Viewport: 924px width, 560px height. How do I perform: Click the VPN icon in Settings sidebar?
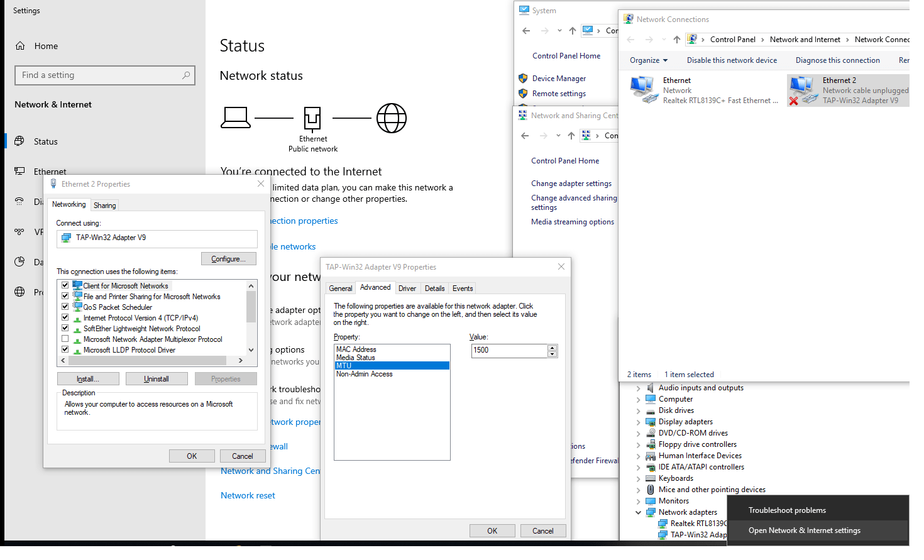[x=20, y=231]
